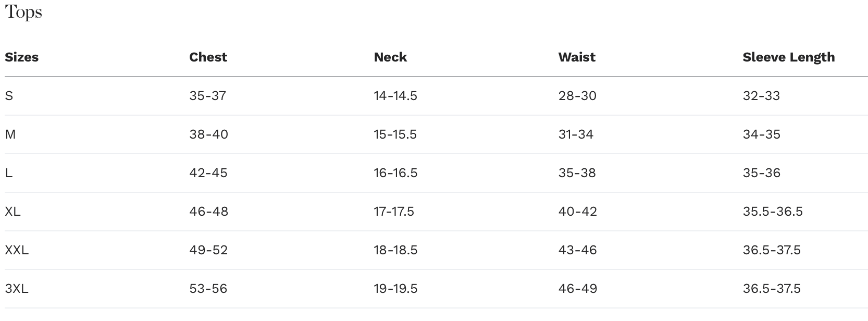Select the M size row label
This screenshot has height=321, width=868.
pos(10,134)
